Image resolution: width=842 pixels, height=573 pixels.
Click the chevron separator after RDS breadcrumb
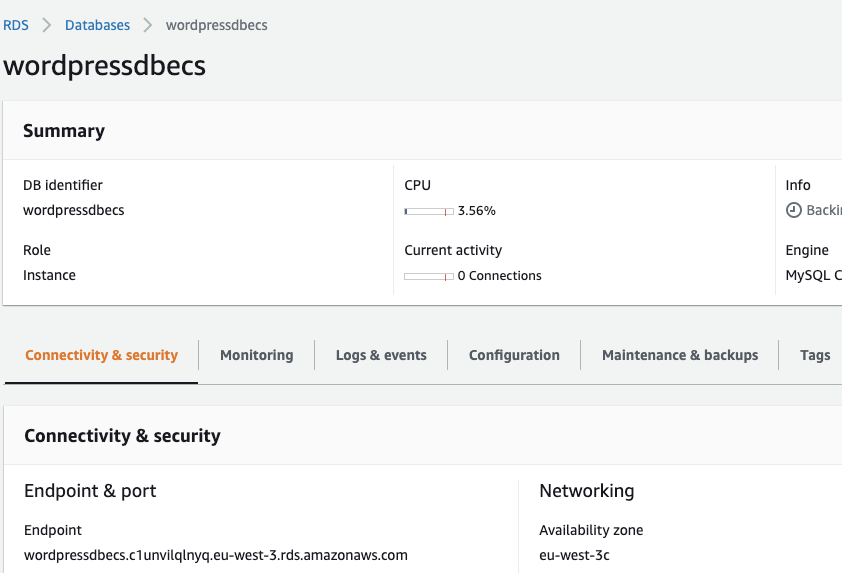point(46,25)
